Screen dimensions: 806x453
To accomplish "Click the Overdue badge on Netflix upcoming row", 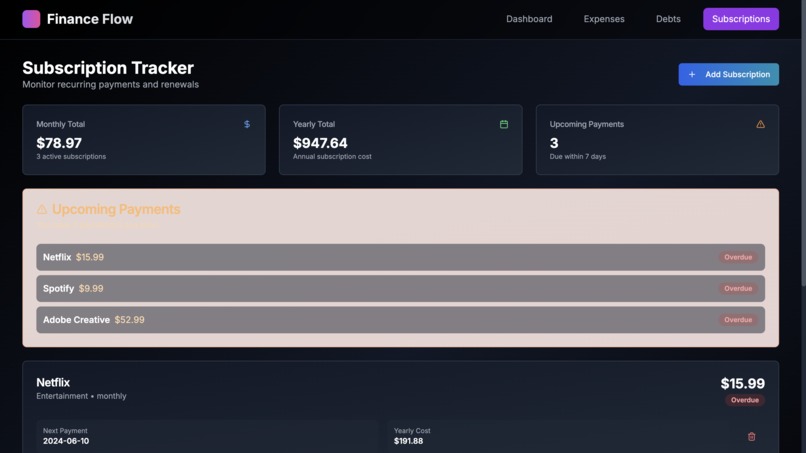I will point(738,257).
